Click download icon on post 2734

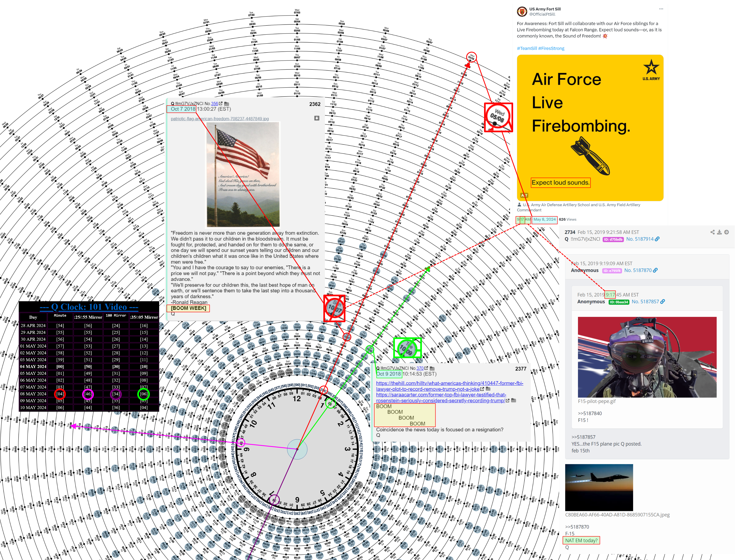(719, 232)
